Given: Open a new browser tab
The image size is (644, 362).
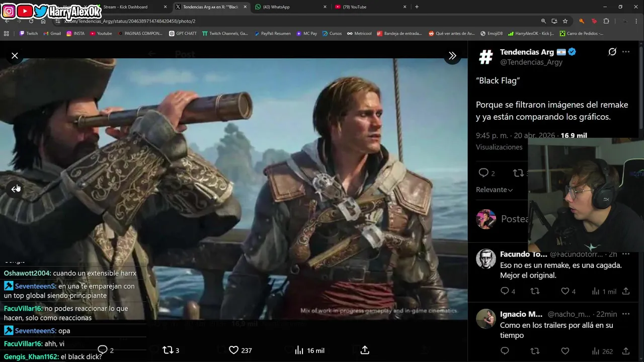Looking at the screenshot, I should tap(417, 7).
